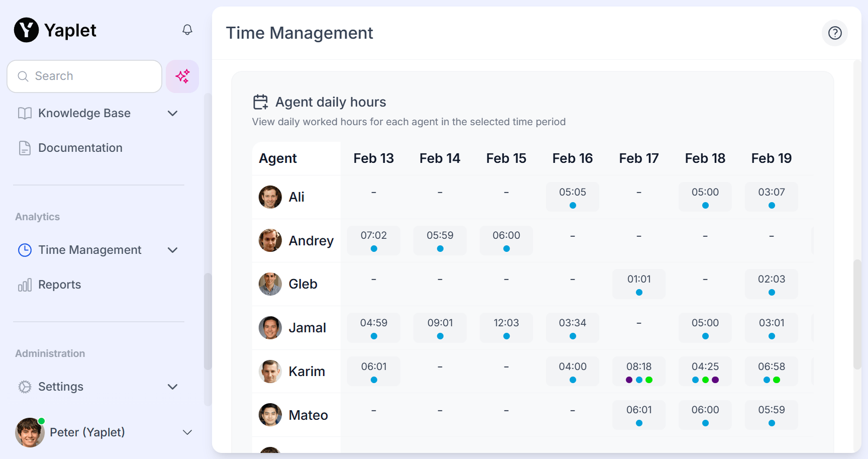Click Karim's purple dot on Feb 17
The height and width of the screenshot is (459, 868).
click(x=629, y=380)
